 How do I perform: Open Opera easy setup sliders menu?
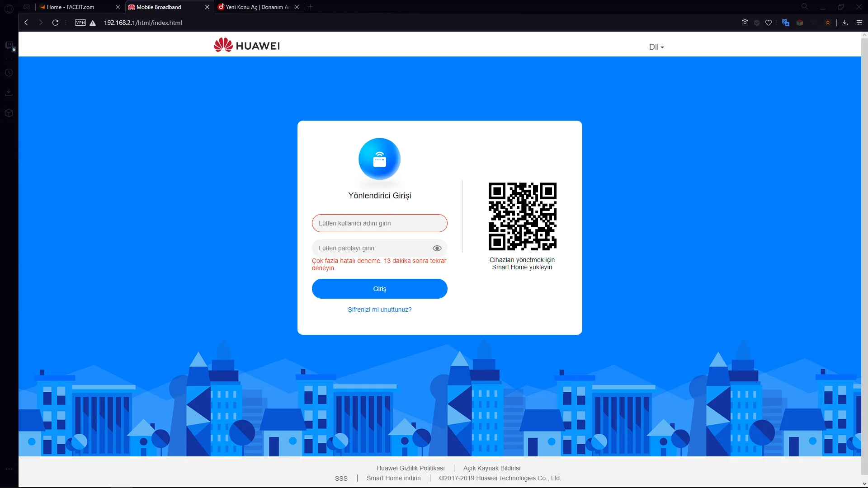tap(859, 23)
